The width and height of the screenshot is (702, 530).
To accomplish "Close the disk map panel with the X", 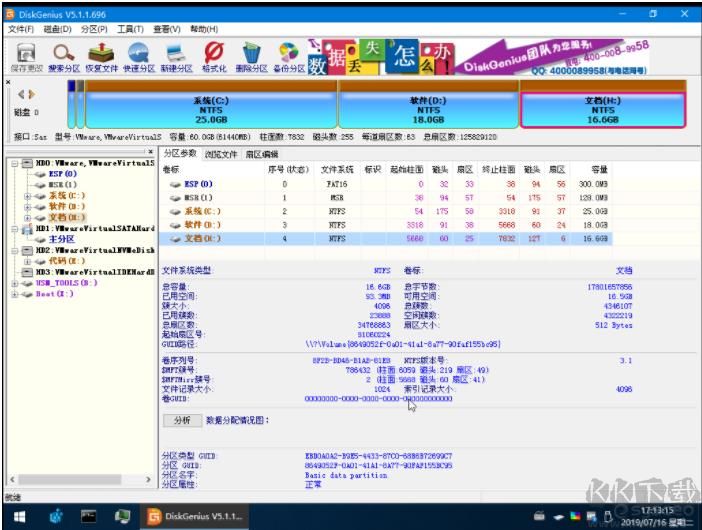I will click(8, 82).
